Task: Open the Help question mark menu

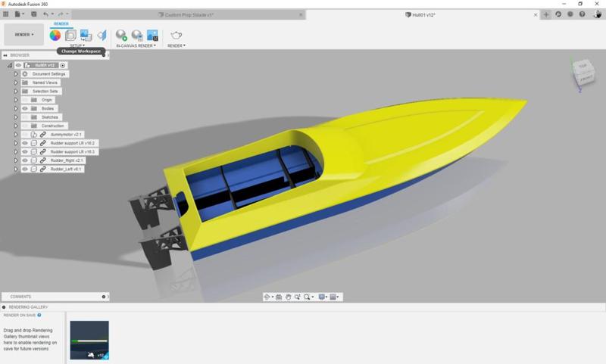Action: pyautogui.click(x=582, y=14)
